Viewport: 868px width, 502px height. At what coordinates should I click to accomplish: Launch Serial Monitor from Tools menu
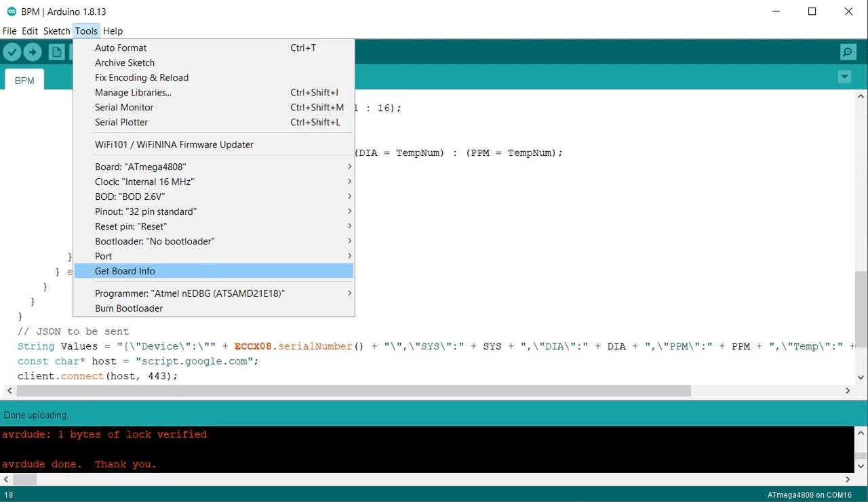point(214,108)
